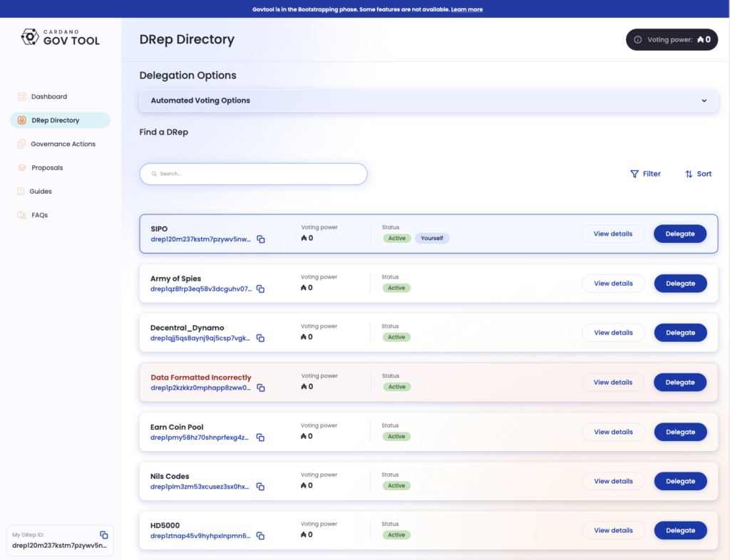Open the Proposals section
Screen dimensions: 730x560
(47, 167)
